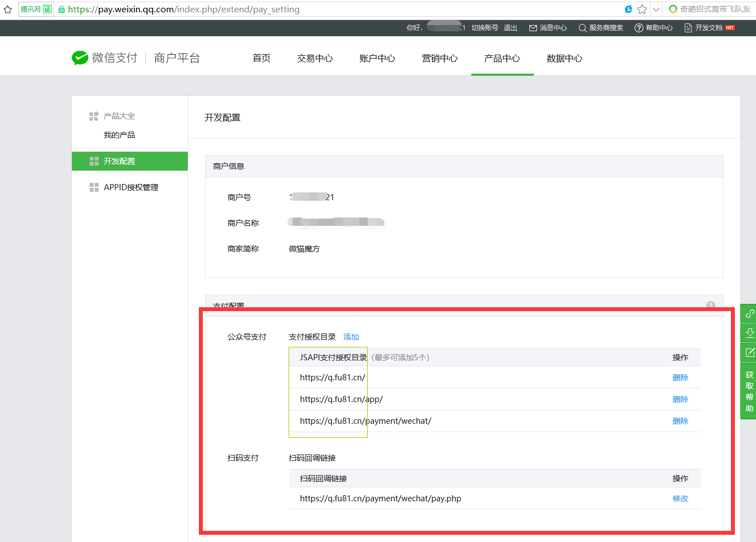Click the magnifier icon for 服务商搜索
Screen dimensions: 756x542
(x=583, y=28)
